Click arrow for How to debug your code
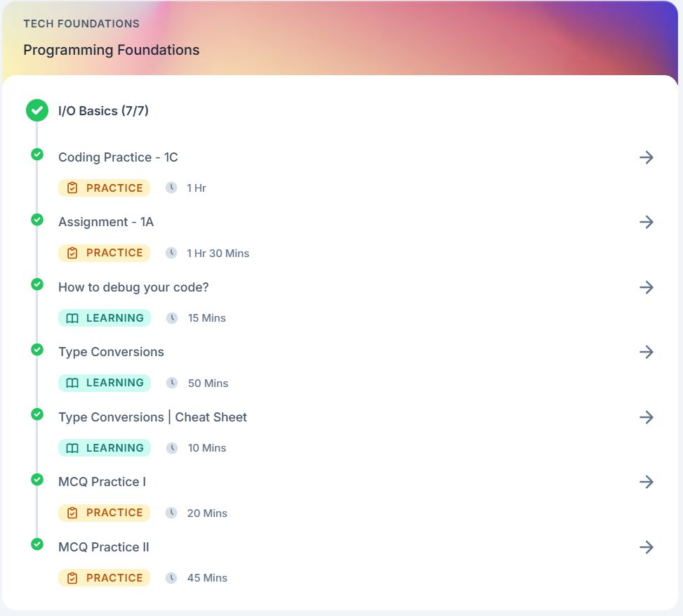The height and width of the screenshot is (616, 683). pyautogui.click(x=646, y=287)
